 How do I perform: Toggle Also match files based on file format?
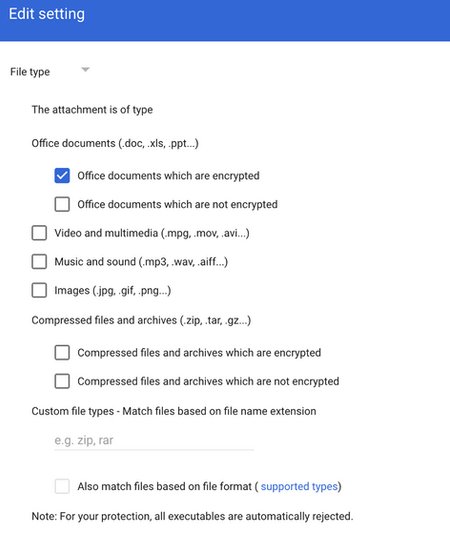(62, 486)
